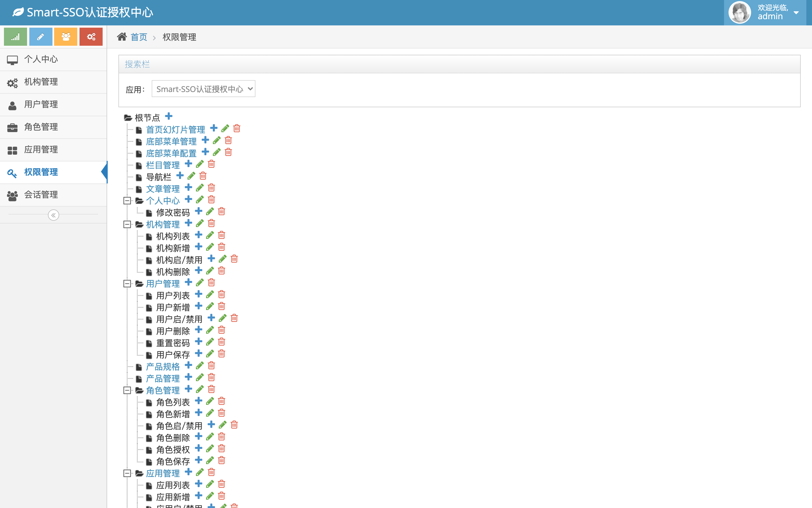Delete the 机构删除 node

(221, 270)
